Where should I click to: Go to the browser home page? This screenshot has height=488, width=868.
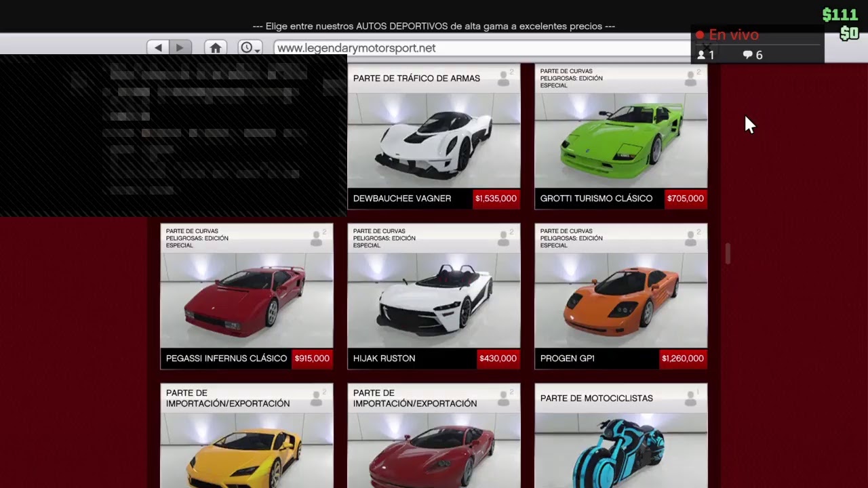pyautogui.click(x=216, y=47)
